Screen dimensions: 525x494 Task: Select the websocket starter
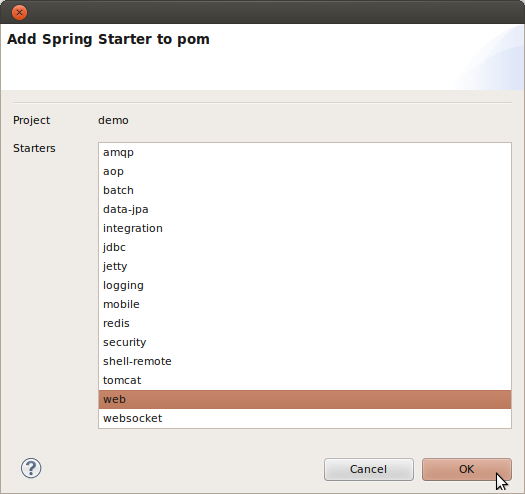305,418
